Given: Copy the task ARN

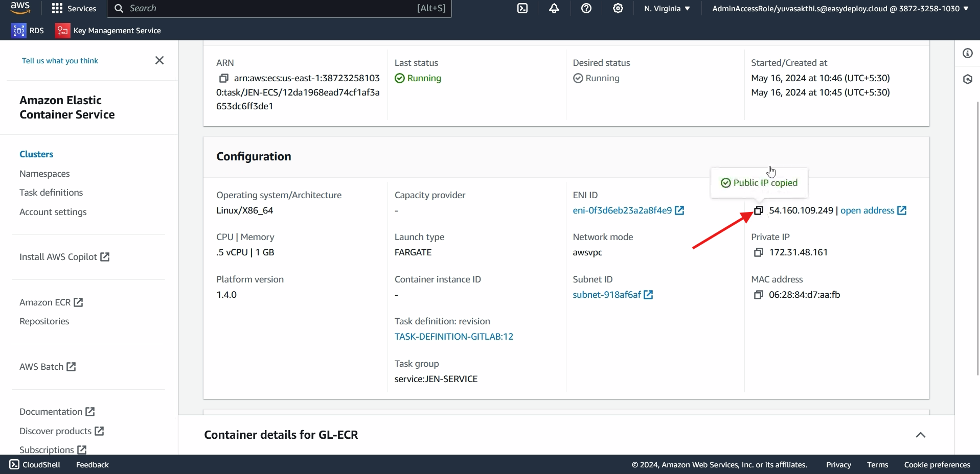Looking at the screenshot, I should pos(223,78).
